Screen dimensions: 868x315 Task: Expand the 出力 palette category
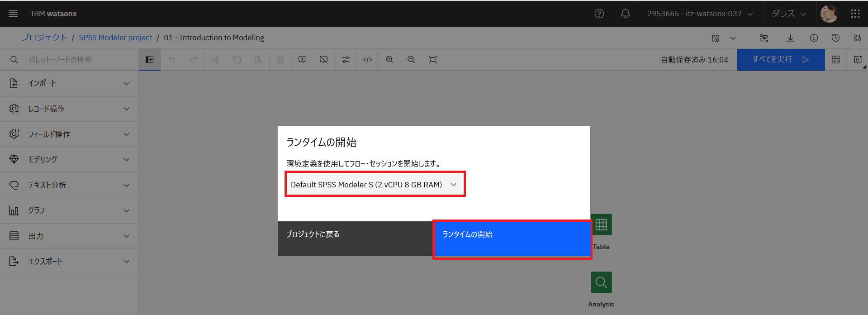pyautogui.click(x=69, y=236)
